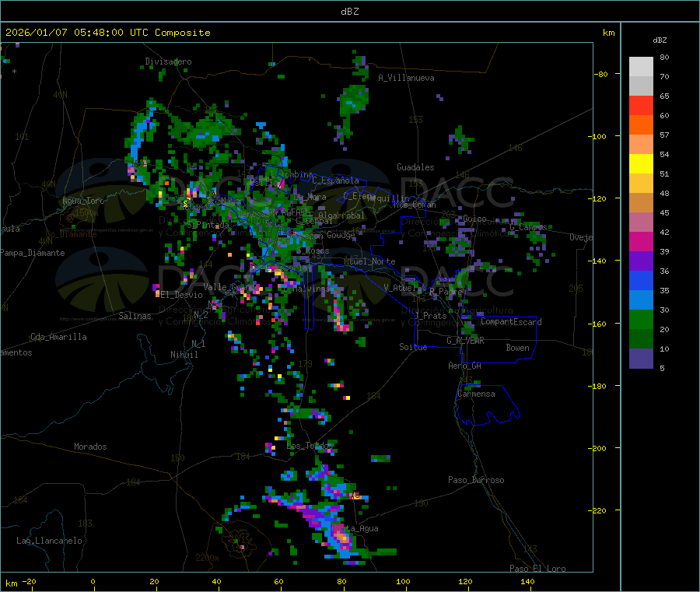
Task: Click the Cda_Amarilla map label
Action: [x=58, y=337]
